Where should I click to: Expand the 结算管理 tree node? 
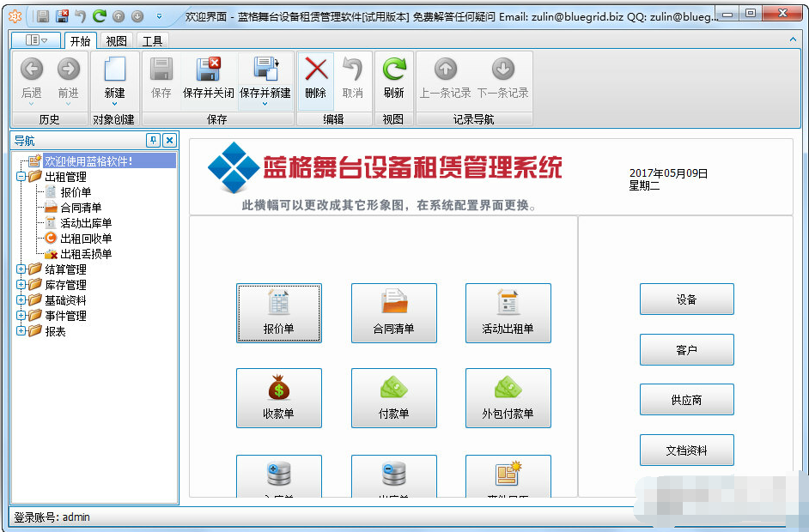coord(20,269)
